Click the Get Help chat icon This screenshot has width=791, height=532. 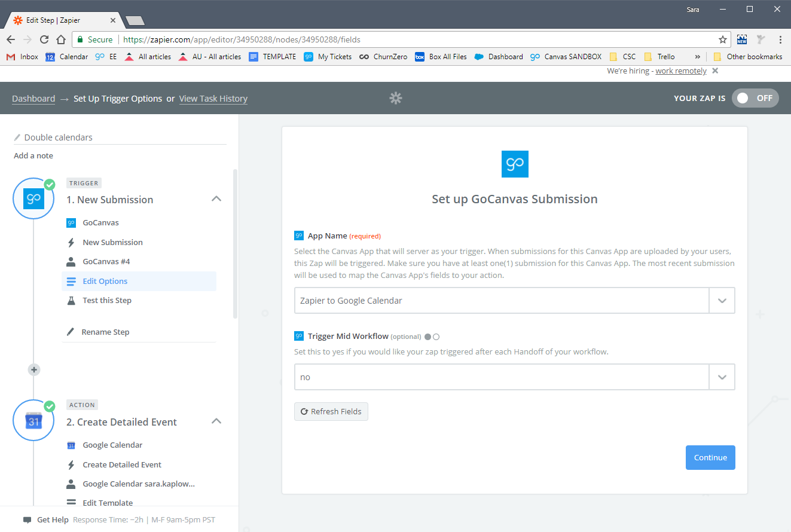point(27,520)
